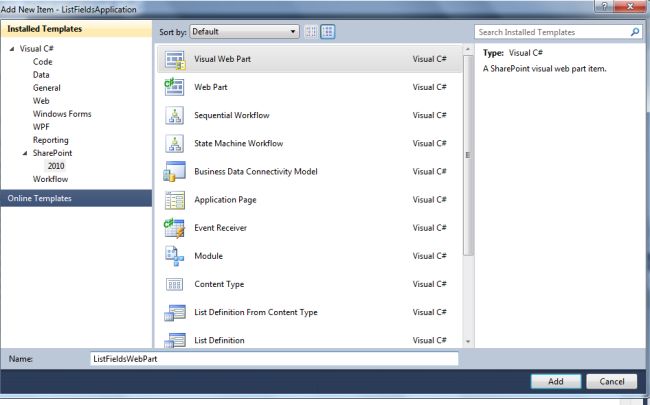Click the Web Part template icon
This screenshot has width=650, height=405.
coord(175,87)
